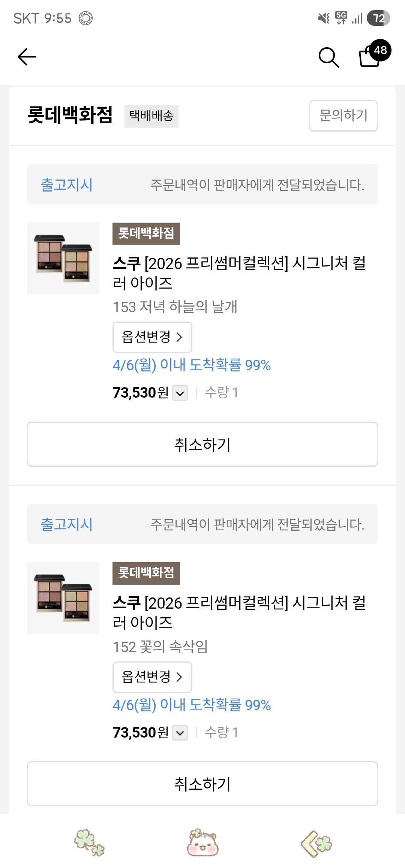Tap the second item's 4/6(월) arrival estimate
The width and height of the screenshot is (405, 868).
[x=192, y=705]
